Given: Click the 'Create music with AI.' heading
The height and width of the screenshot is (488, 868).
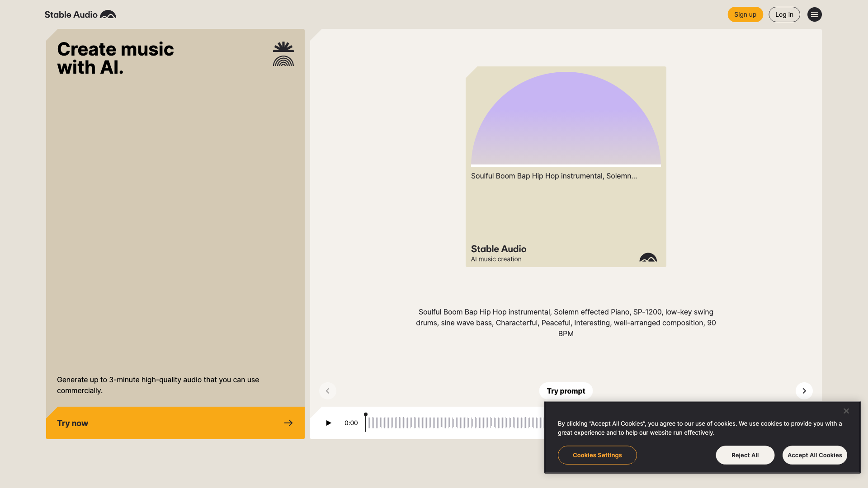Looking at the screenshot, I should pyautogui.click(x=115, y=58).
